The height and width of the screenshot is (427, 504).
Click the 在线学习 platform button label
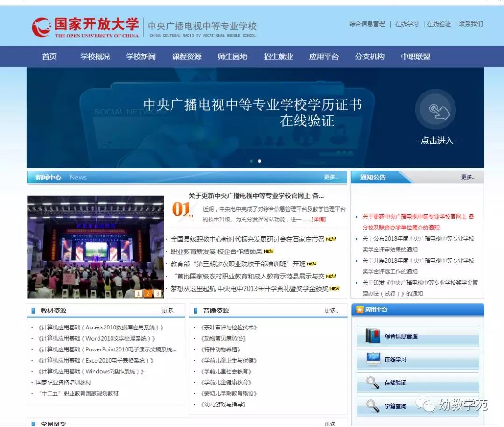coord(395,359)
